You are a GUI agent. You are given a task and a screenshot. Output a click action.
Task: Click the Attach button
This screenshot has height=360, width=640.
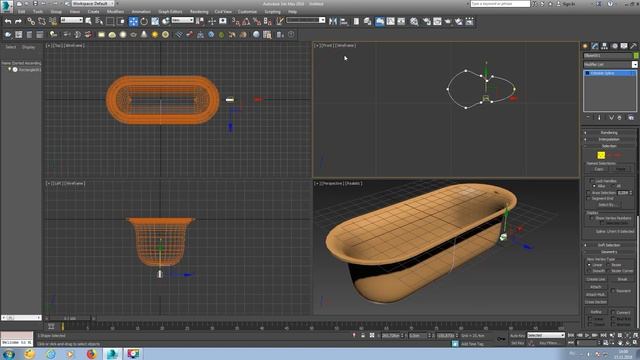596,287
